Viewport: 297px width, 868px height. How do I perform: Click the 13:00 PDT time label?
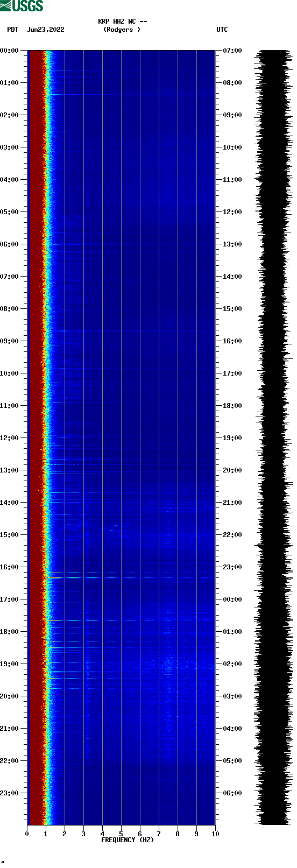click(10, 470)
